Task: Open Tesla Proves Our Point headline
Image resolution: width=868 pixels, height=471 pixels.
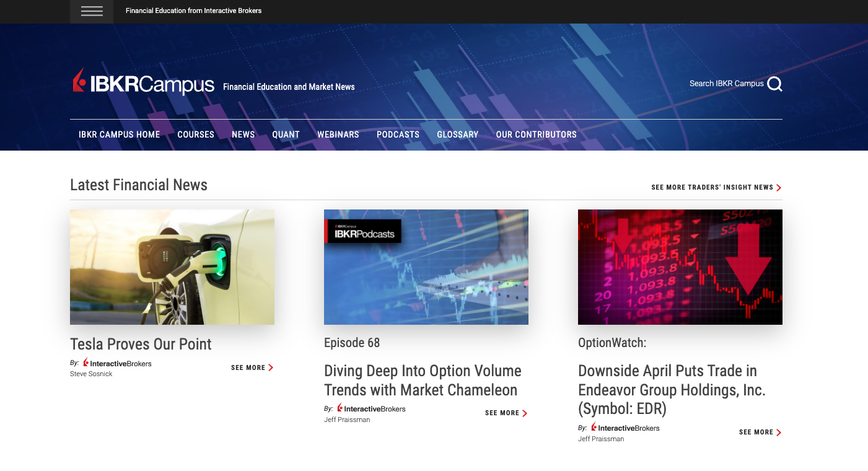Action: (x=141, y=344)
